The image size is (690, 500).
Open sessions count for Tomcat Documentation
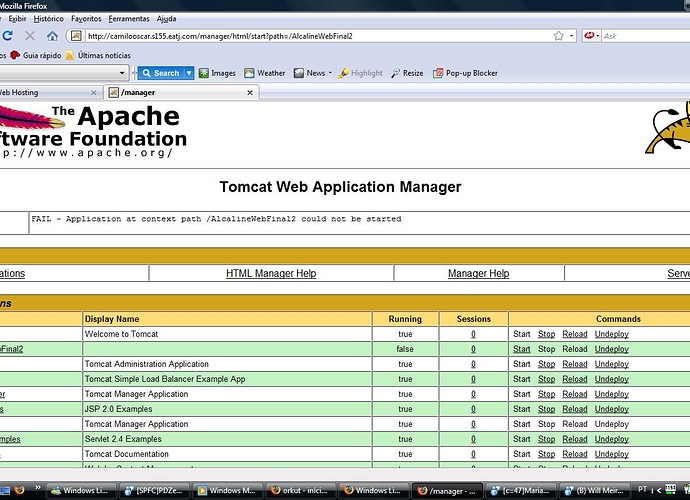point(473,454)
